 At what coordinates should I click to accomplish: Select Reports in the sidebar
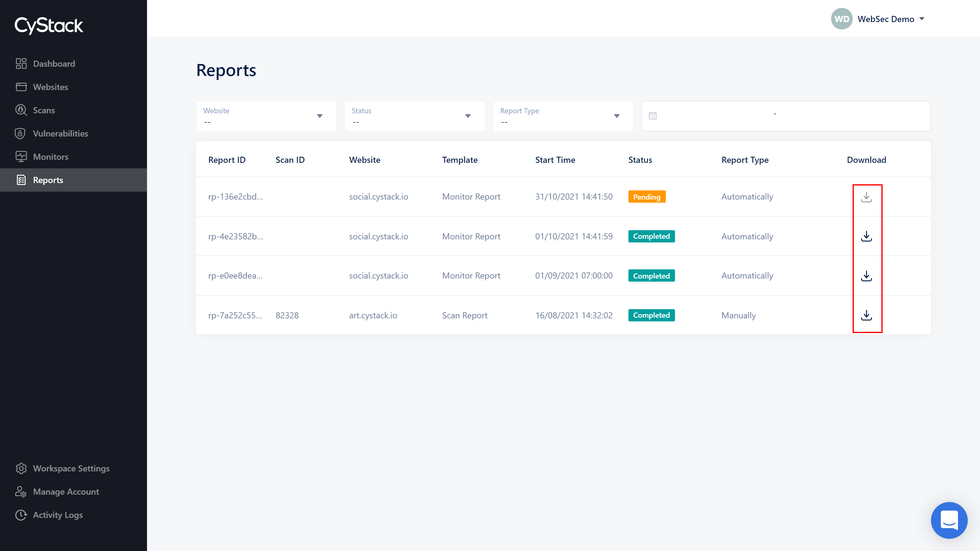pyautogui.click(x=73, y=180)
